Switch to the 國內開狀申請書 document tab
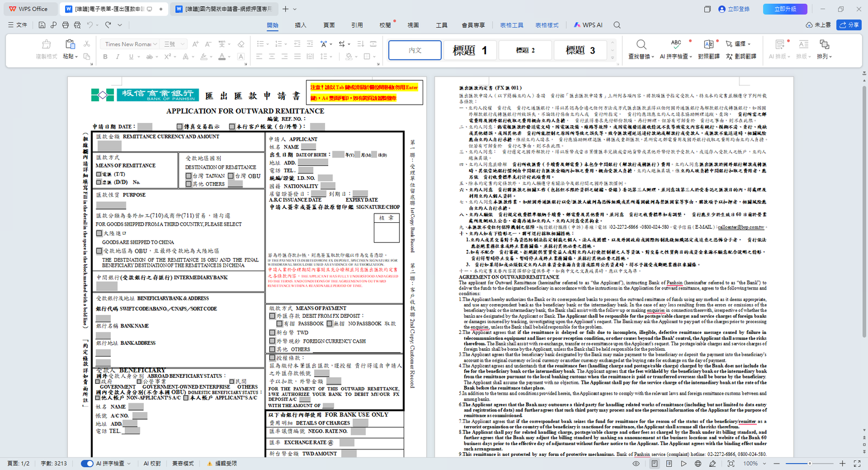 coord(224,9)
